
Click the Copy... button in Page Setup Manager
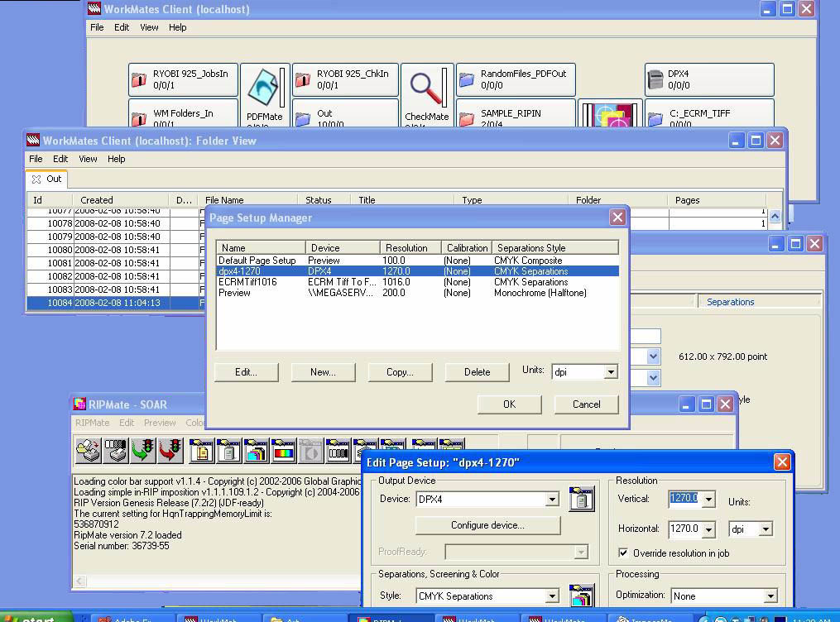coord(401,372)
